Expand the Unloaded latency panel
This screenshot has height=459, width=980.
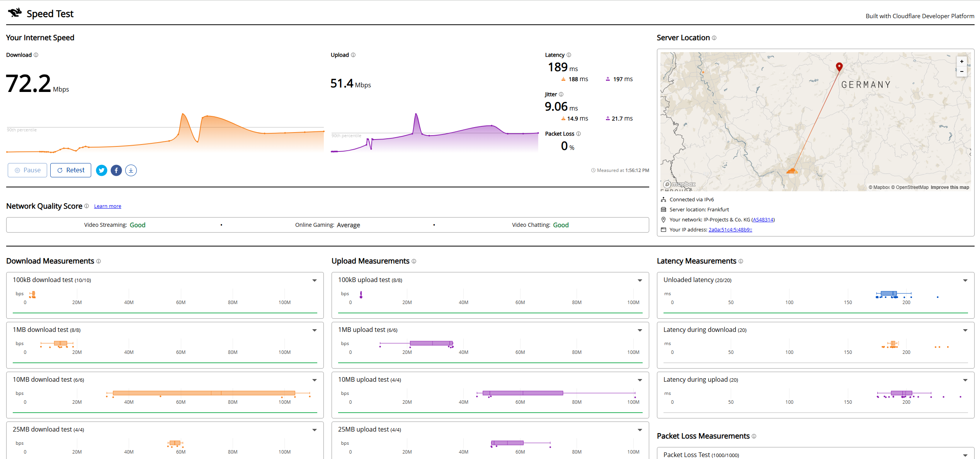[965, 280]
